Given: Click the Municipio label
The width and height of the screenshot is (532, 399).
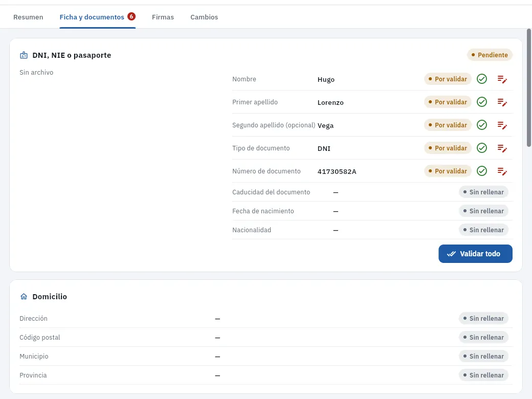Looking at the screenshot, I should pos(34,357).
